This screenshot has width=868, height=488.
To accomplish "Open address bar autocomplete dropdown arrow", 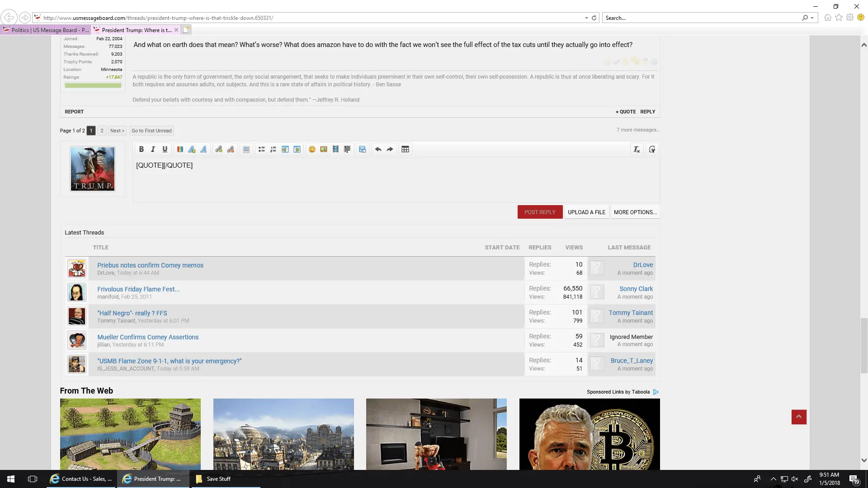I will click(586, 18).
